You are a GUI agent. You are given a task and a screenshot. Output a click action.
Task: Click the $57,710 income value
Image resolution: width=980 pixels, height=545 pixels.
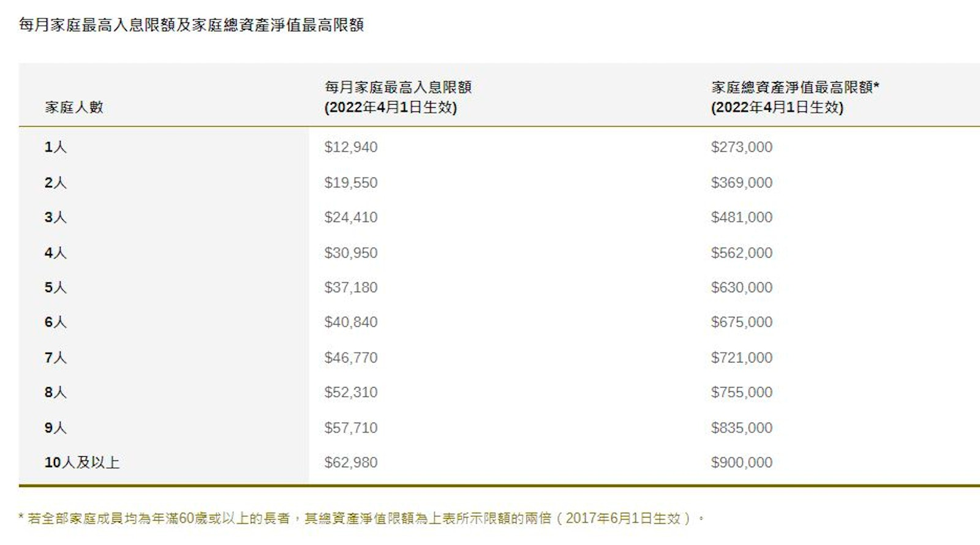click(351, 427)
